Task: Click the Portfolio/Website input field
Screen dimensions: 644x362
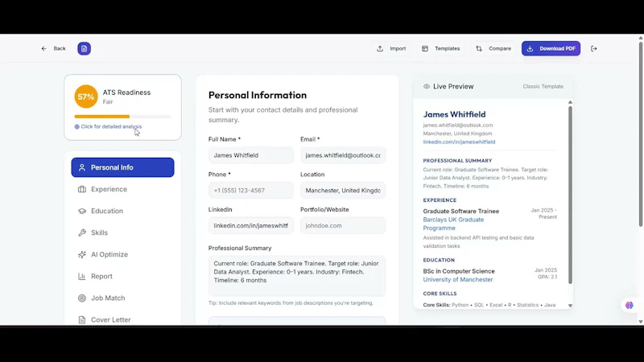Action: (x=343, y=225)
